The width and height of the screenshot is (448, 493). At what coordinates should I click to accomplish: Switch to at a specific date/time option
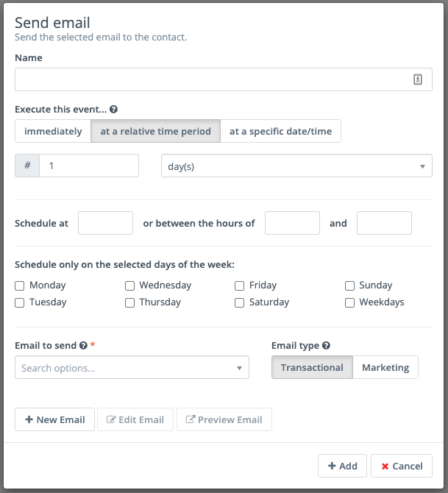(x=280, y=132)
